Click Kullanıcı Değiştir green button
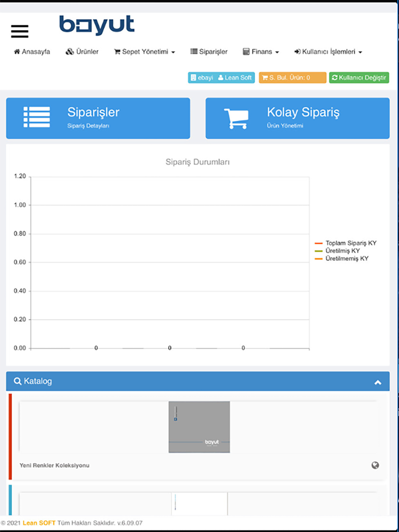Screen dimensions: 399x532 [x=359, y=77]
